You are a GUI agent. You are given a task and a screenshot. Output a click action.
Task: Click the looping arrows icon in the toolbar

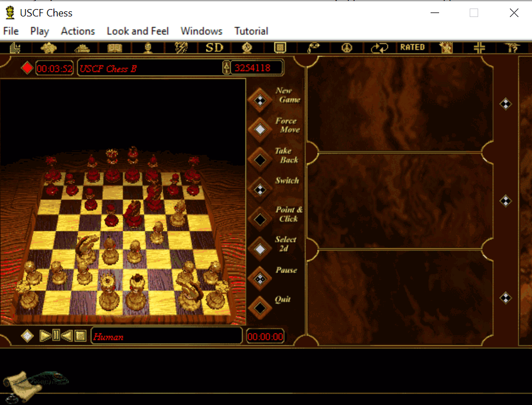pyautogui.click(x=380, y=48)
